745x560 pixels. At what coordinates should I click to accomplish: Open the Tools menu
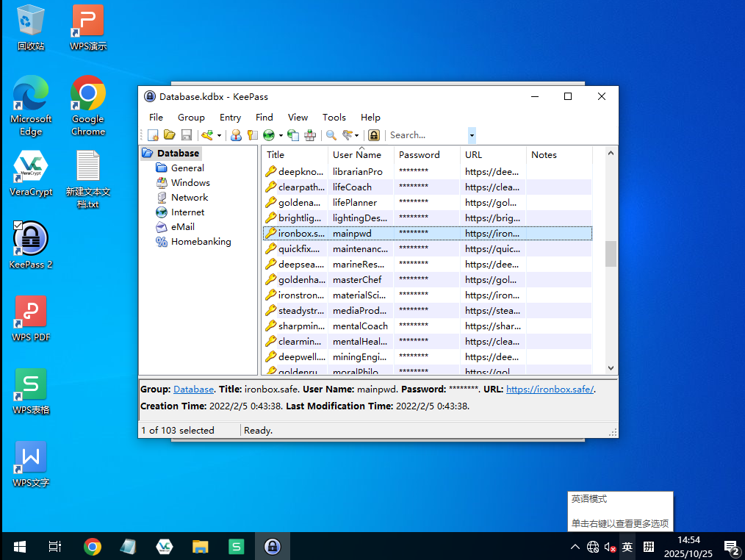(x=334, y=117)
